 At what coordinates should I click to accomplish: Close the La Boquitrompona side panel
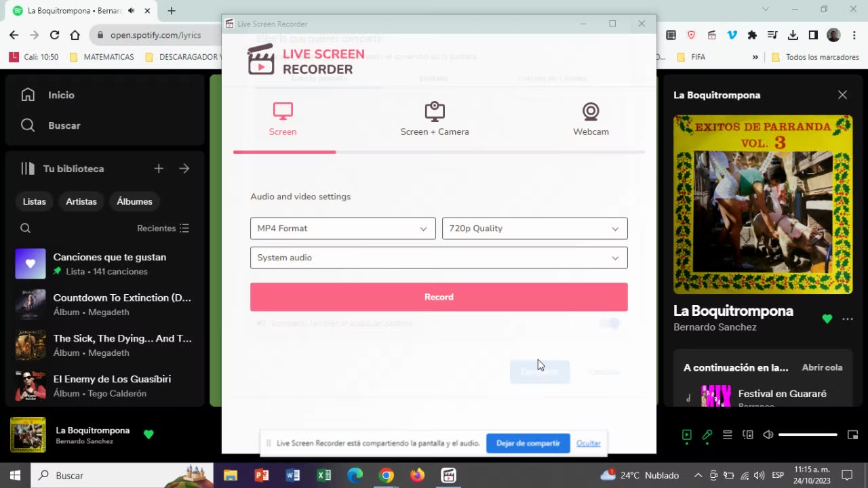coord(842,95)
